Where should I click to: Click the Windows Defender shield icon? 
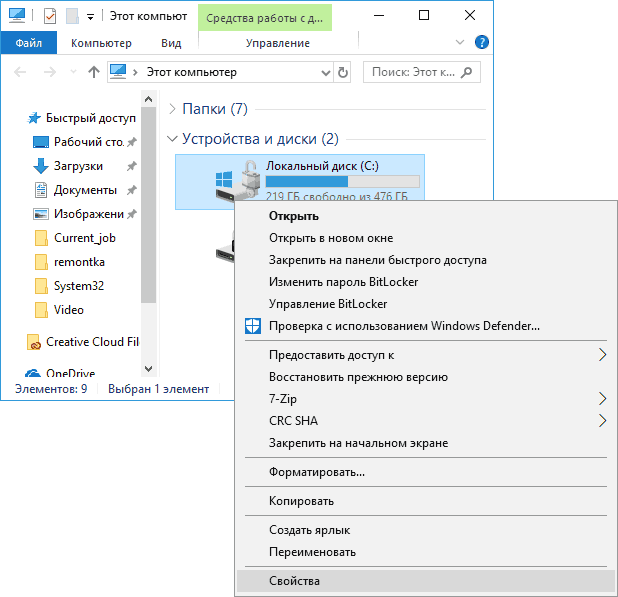(253, 326)
